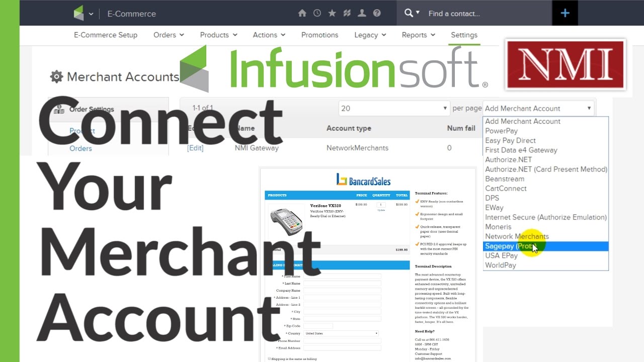Open the Settings tab

click(464, 35)
